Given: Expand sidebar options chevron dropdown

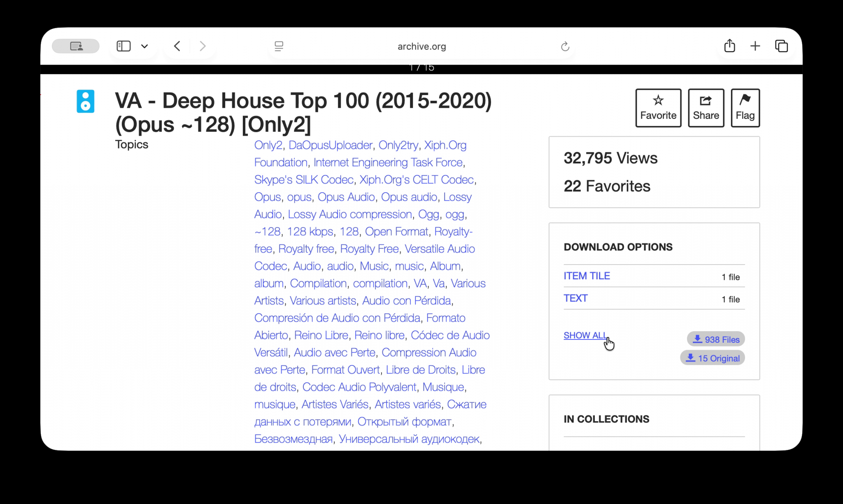Looking at the screenshot, I should click(x=144, y=46).
